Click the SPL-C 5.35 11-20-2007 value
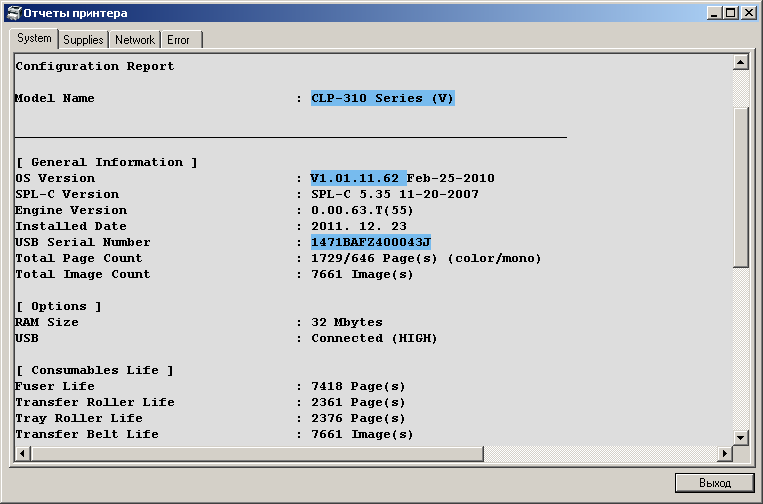The width and height of the screenshot is (763, 504). (395, 194)
